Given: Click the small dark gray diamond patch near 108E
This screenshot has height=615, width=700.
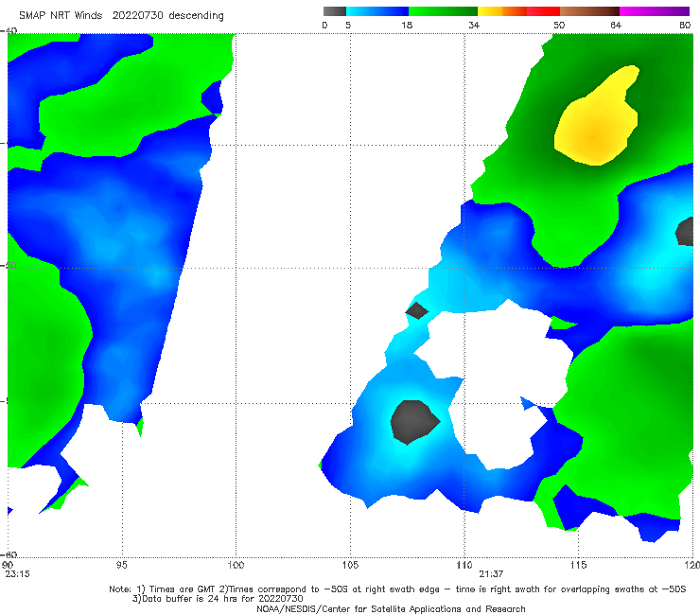Looking at the screenshot, I should tap(417, 310).
